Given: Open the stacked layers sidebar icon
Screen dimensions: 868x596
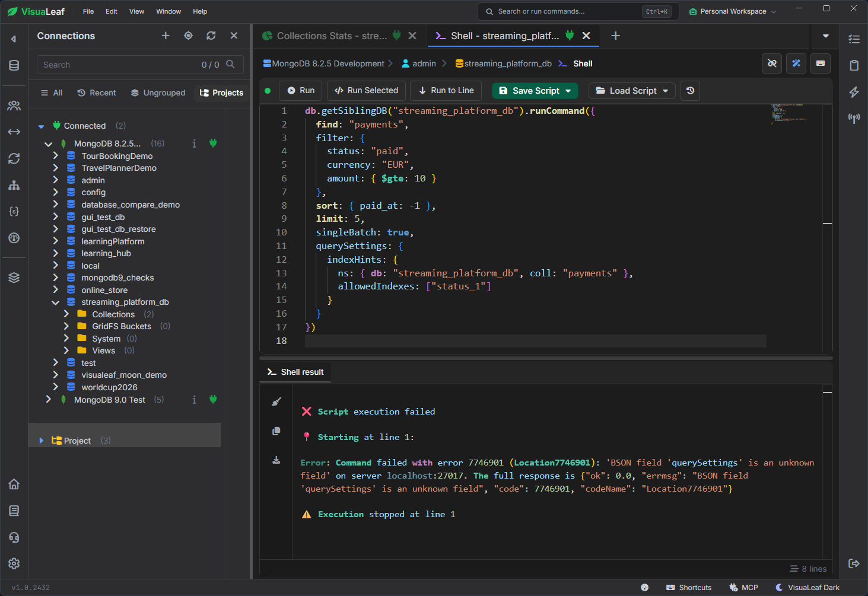Looking at the screenshot, I should [x=14, y=278].
